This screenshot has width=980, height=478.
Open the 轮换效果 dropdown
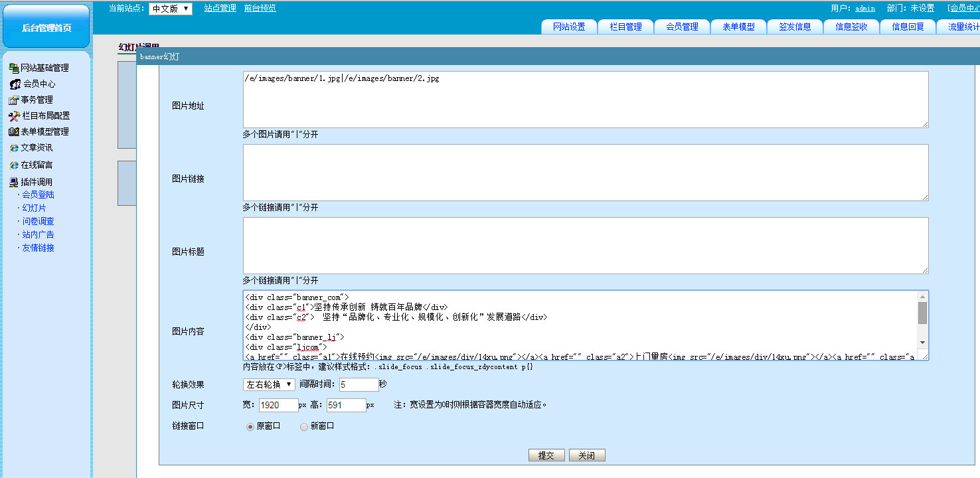tap(269, 384)
